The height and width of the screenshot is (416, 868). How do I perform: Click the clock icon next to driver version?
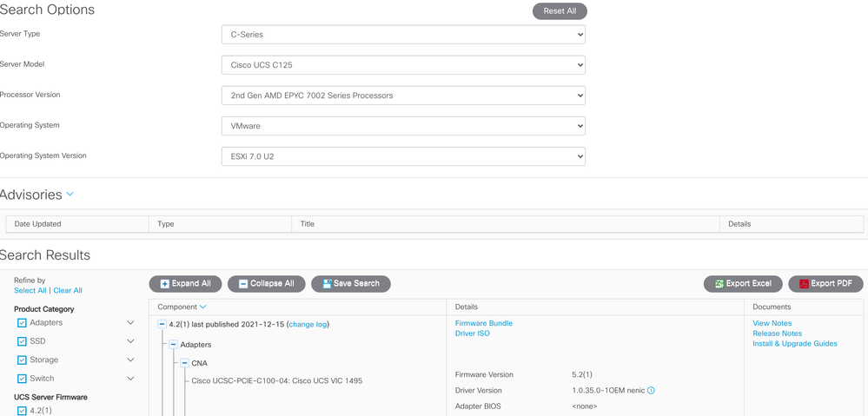point(651,391)
